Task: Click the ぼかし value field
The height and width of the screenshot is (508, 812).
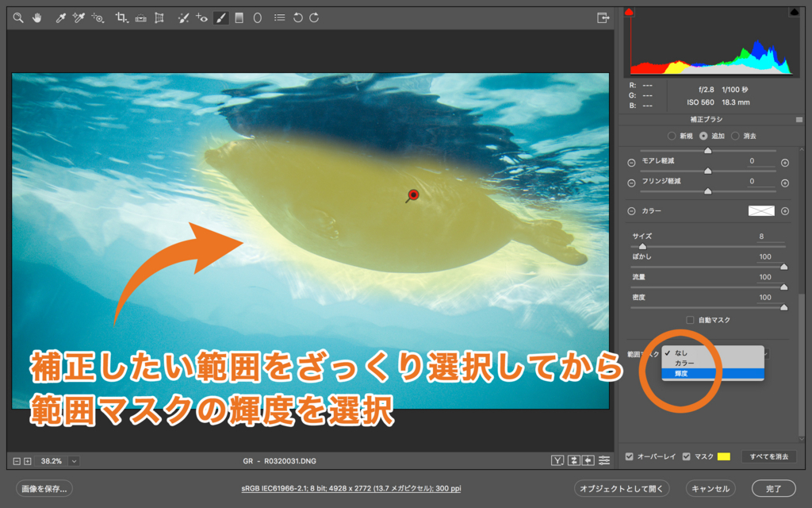Action: (771, 256)
